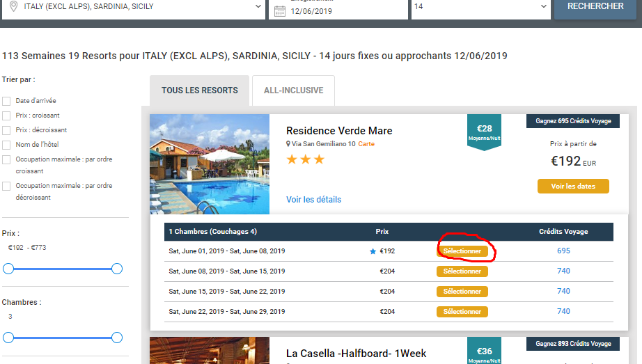
Task: Click the Gagnez 893 Crédits Voyage banner
Action: click(x=573, y=344)
